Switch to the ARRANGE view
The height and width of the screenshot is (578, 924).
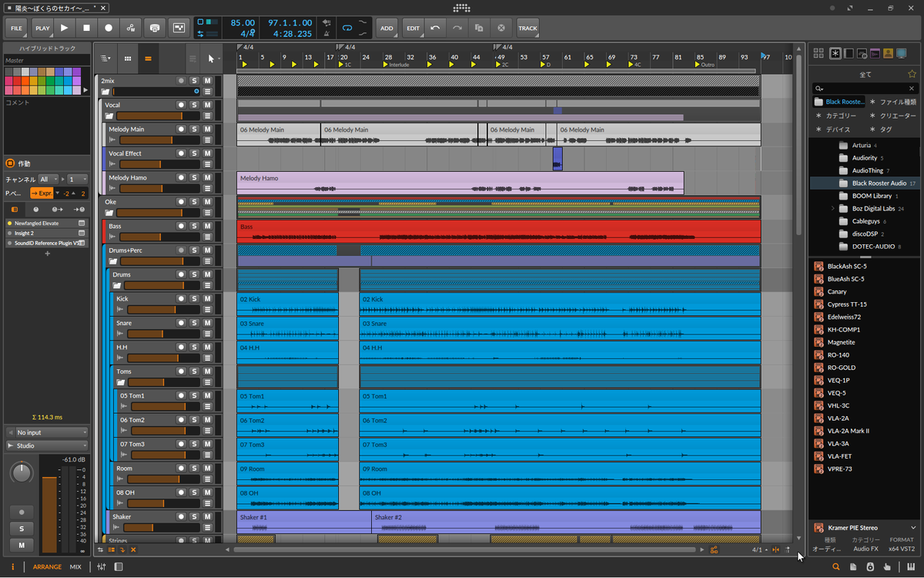(x=47, y=567)
